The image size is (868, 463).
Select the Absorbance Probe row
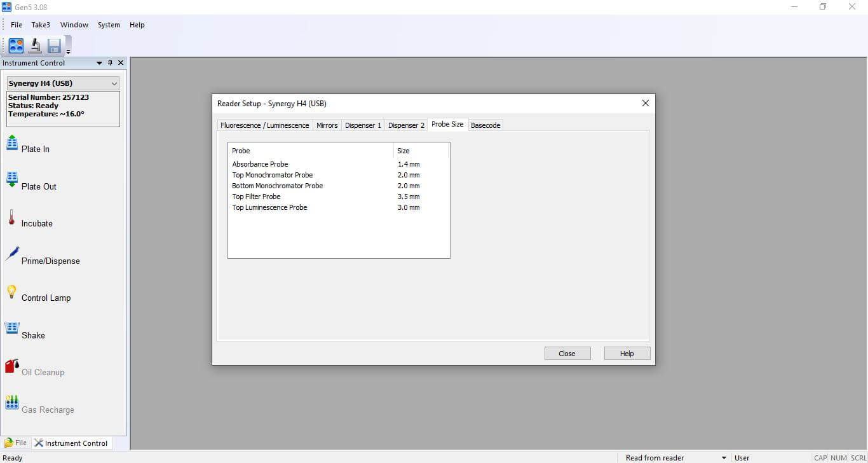coord(261,164)
